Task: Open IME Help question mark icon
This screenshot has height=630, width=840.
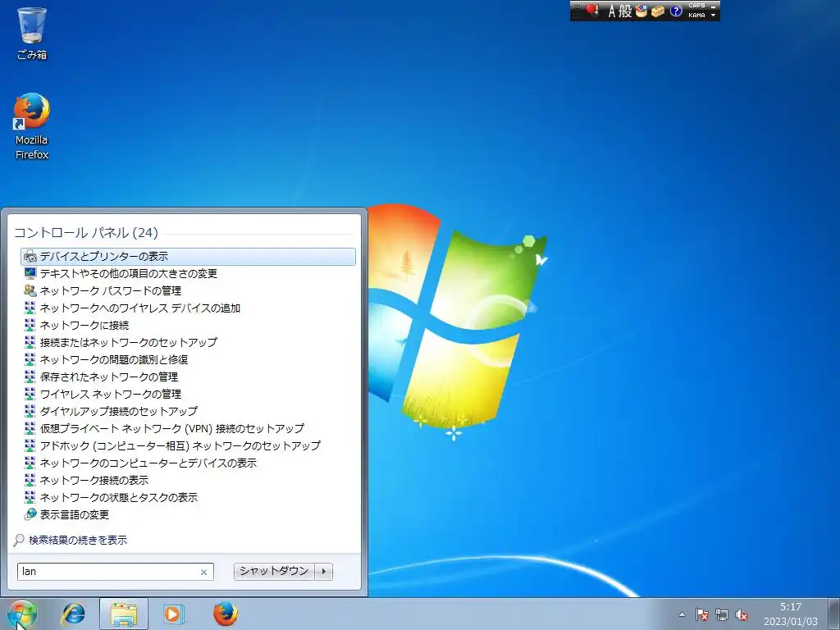Action: (676, 11)
